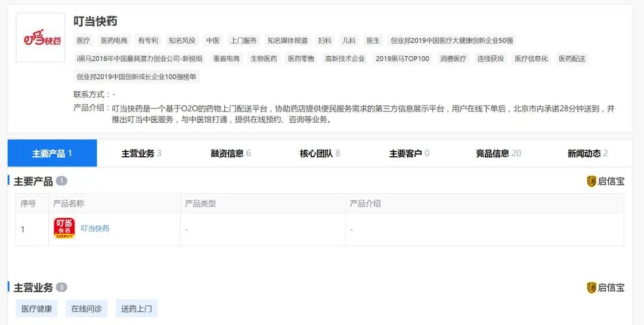The image size is (644, 325).
Task: Open the 叮当快药 product app icon
Action: coord(64,229)
